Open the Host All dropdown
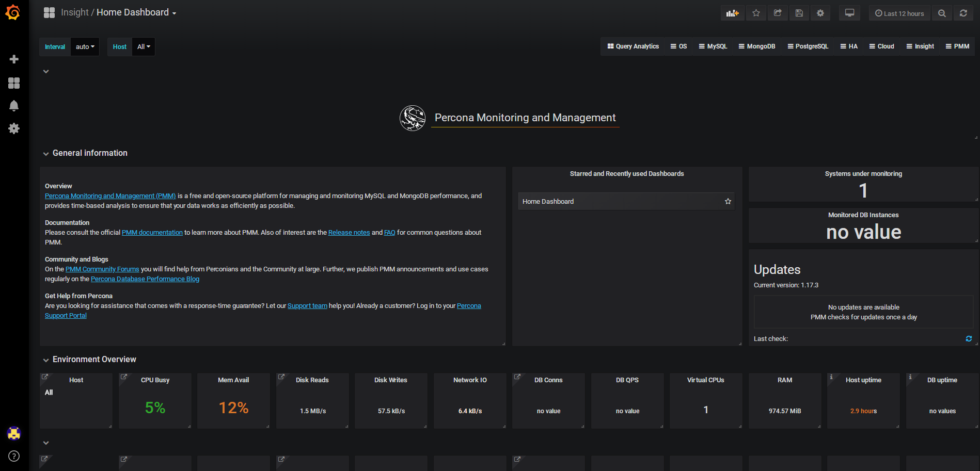 pyautogui.click(x=144, y=47)
